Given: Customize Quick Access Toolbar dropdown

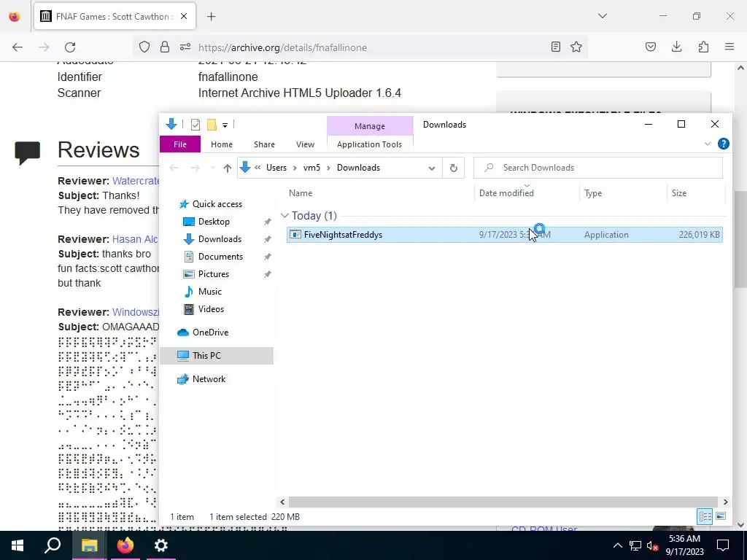Looking at the screenshot, I should [225, 125].
